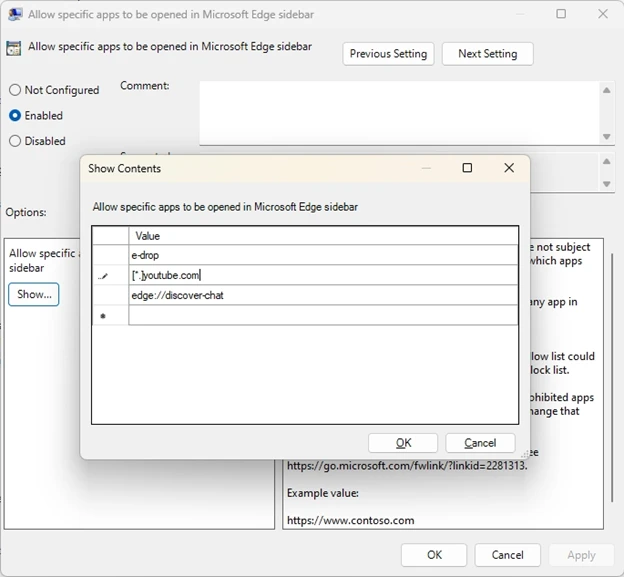The width and height of the screenshot is (624, 577).
Task: Click the Next Setting button
Action: [x=488, y=54]
